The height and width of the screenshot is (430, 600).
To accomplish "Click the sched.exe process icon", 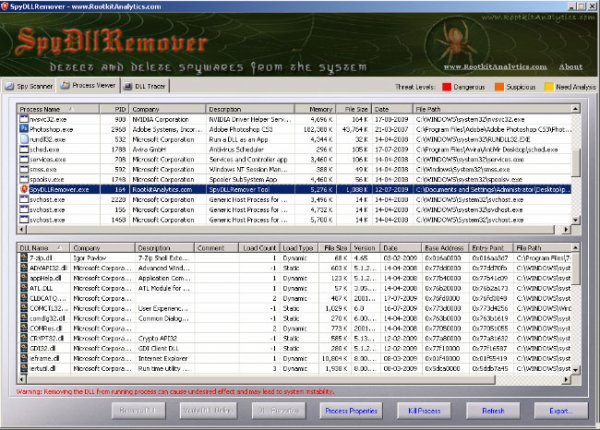I will (x=24, y=149).
